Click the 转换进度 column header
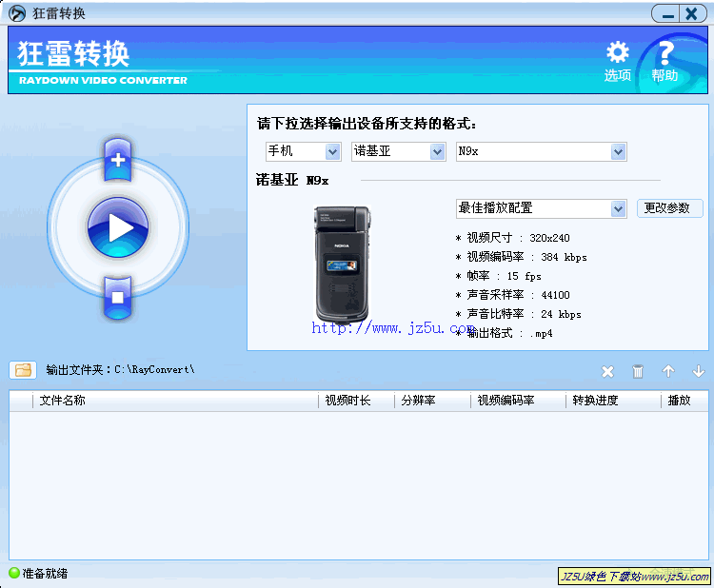Image resolution: width=714 pixels, height=588 pixels. point(613,401)
